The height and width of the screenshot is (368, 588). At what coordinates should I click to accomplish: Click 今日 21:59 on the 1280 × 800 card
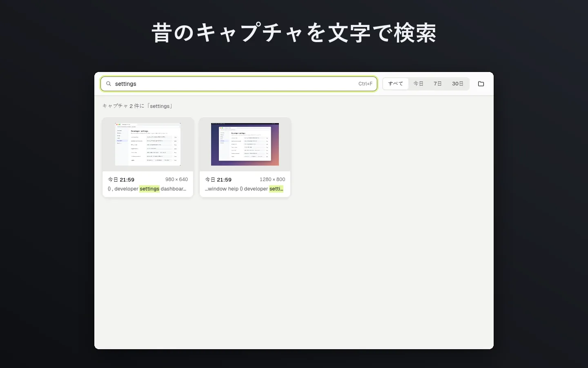point(218,180)
